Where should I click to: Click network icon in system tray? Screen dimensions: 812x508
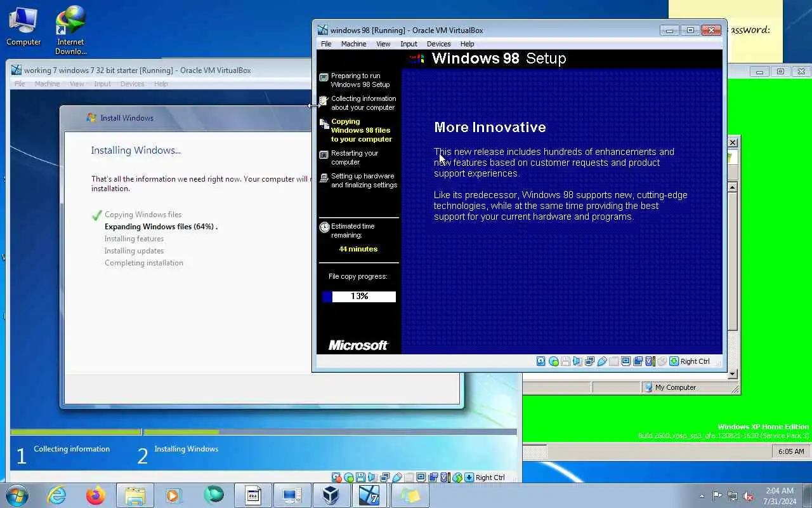733,496
